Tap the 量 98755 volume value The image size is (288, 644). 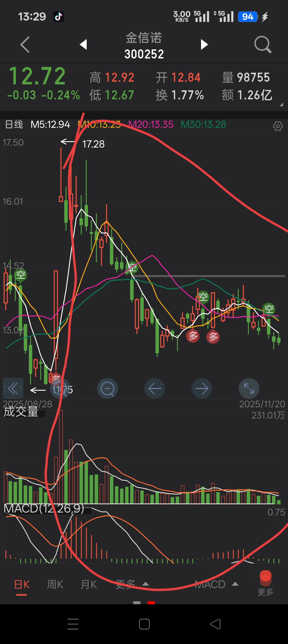[246, 78]
